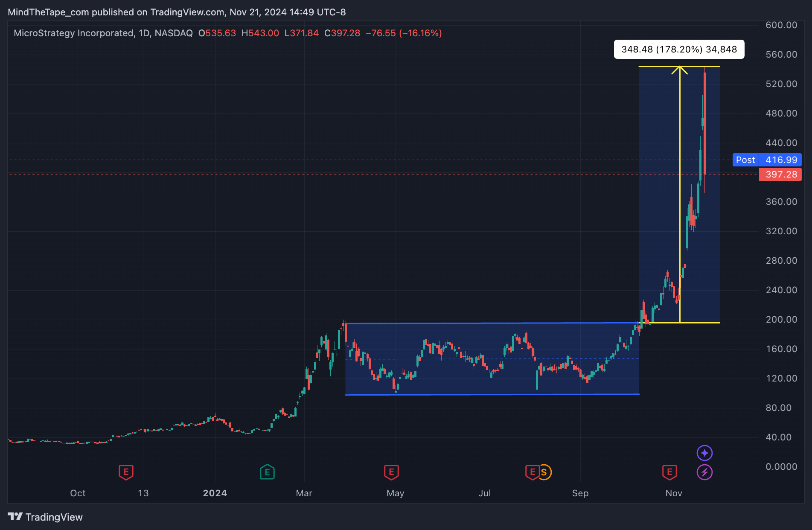Screen dimensions: 812x530
Task: Click the purple star news marker
Action: coord(704,453)
